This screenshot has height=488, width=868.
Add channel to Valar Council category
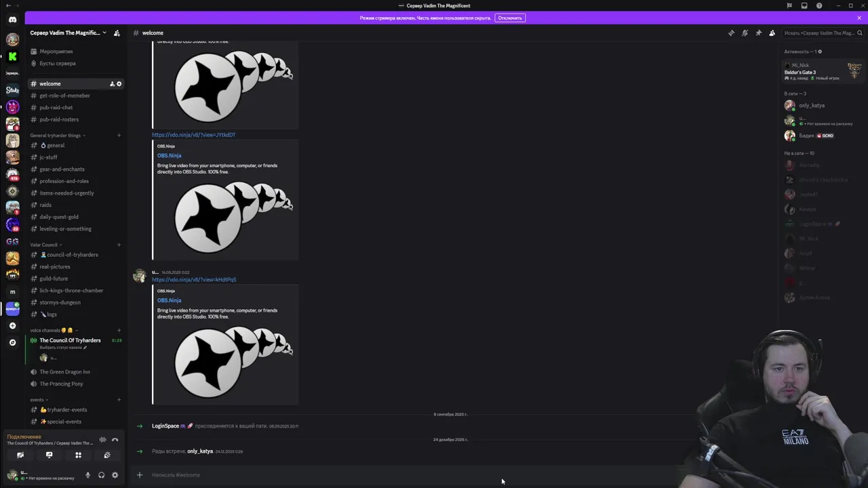[119, 245]
